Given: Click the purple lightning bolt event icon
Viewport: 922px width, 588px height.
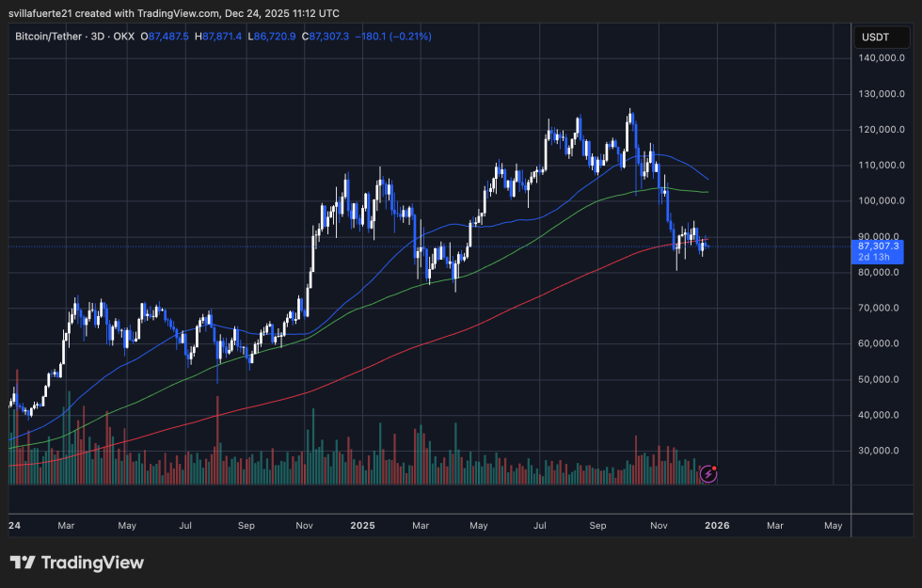Looking at the screenshot, I should pos(708,474).
